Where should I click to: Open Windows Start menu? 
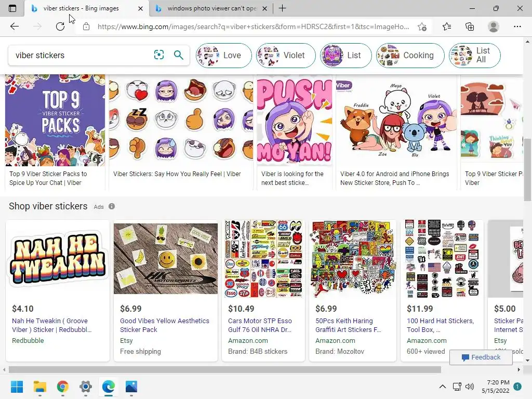pyautogui.click(x=17, y=387)
